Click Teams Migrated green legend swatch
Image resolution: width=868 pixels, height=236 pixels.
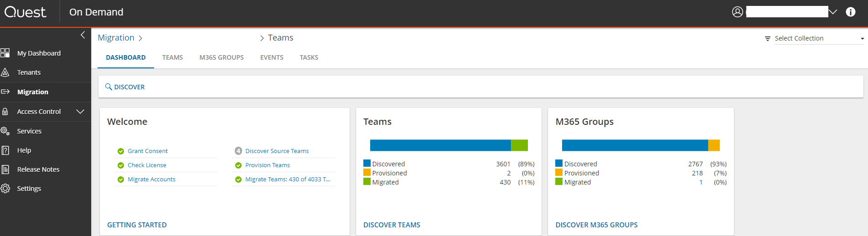pyautogui.click(x=367, y=181)
